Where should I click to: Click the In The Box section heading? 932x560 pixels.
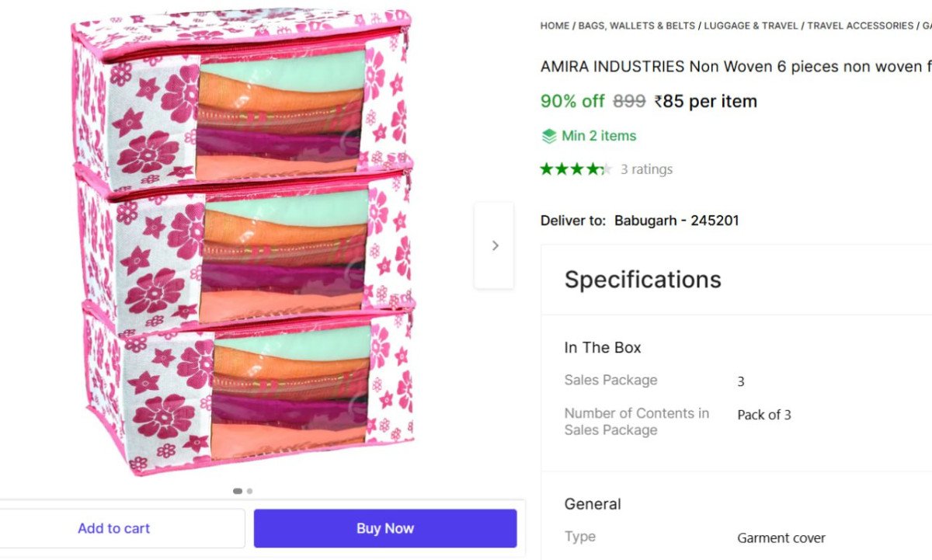(x=603, y=348)
